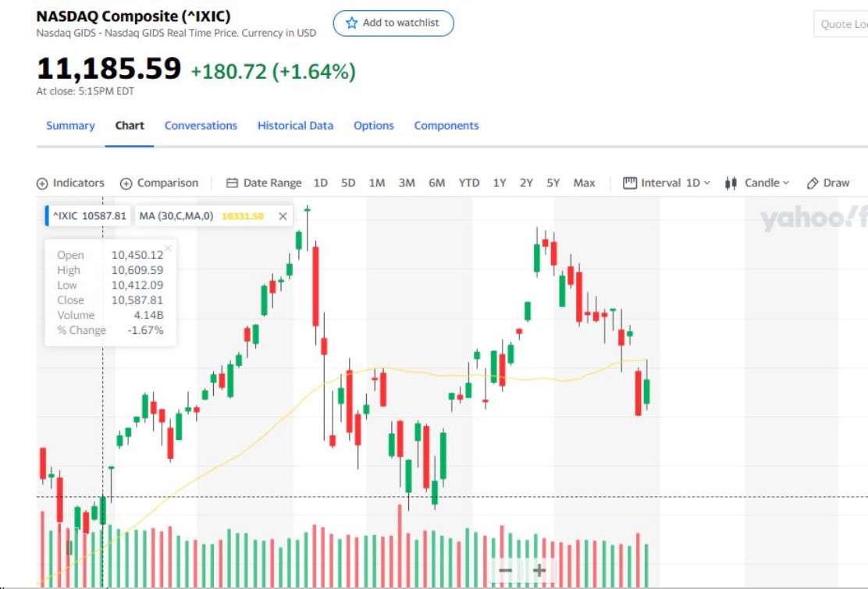Click the plus icon beside Comparison

point(126,183)
